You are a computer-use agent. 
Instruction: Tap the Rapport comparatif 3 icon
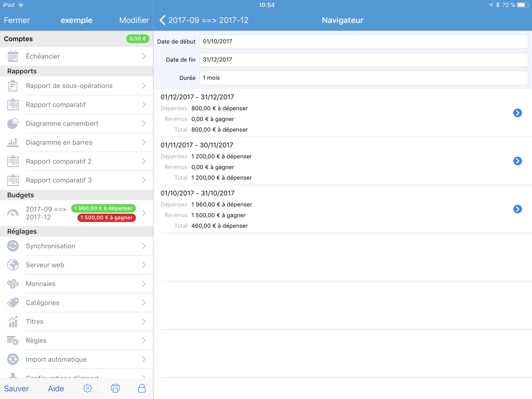[x=13, y=180]
